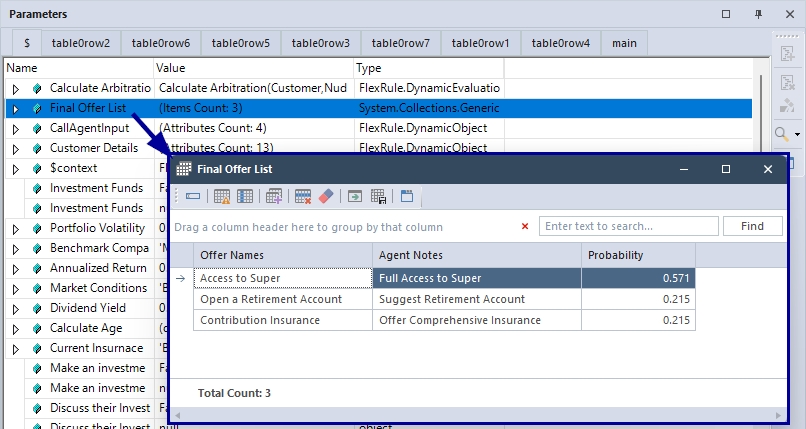Expand the $context row
806x429 pixels.
tap(16, 169)
